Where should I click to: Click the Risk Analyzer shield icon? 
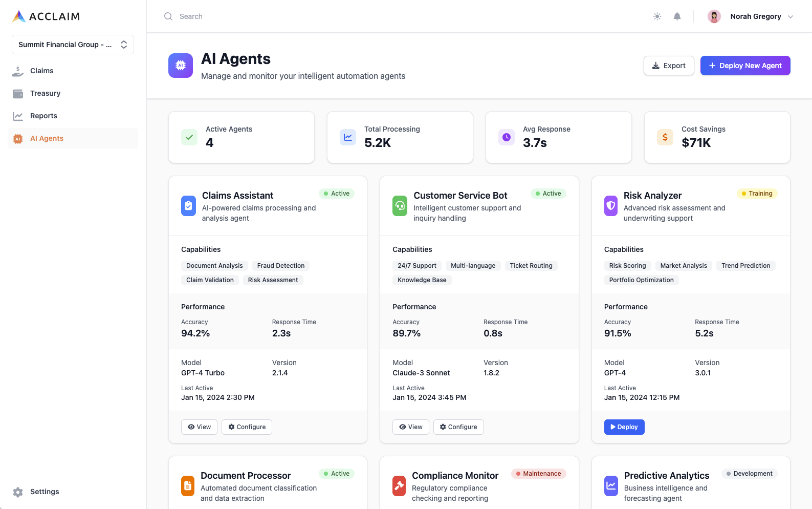pos(611,206)
